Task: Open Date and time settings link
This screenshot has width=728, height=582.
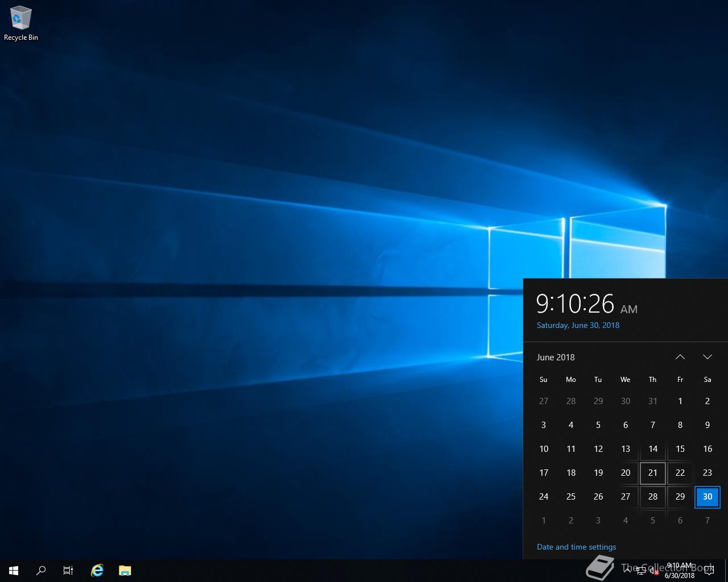Action: pyautogui.click(x=577, y=547)
